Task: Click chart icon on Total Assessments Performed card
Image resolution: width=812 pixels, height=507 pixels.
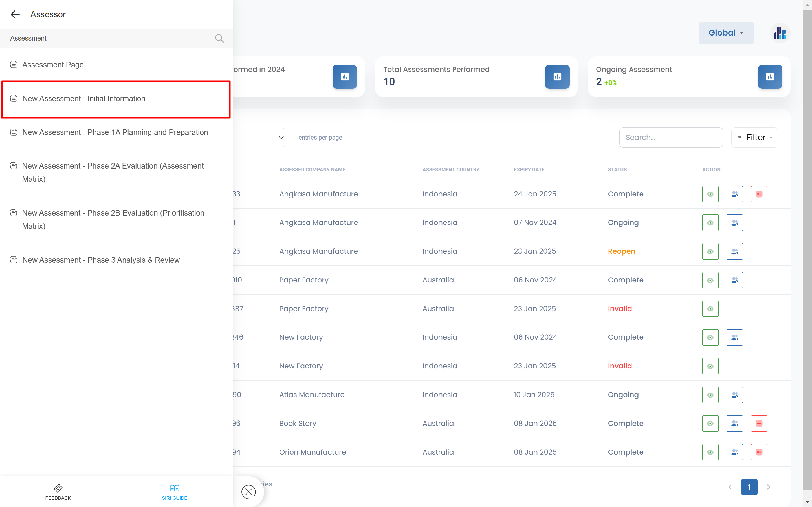Action: tap(557, 77)
